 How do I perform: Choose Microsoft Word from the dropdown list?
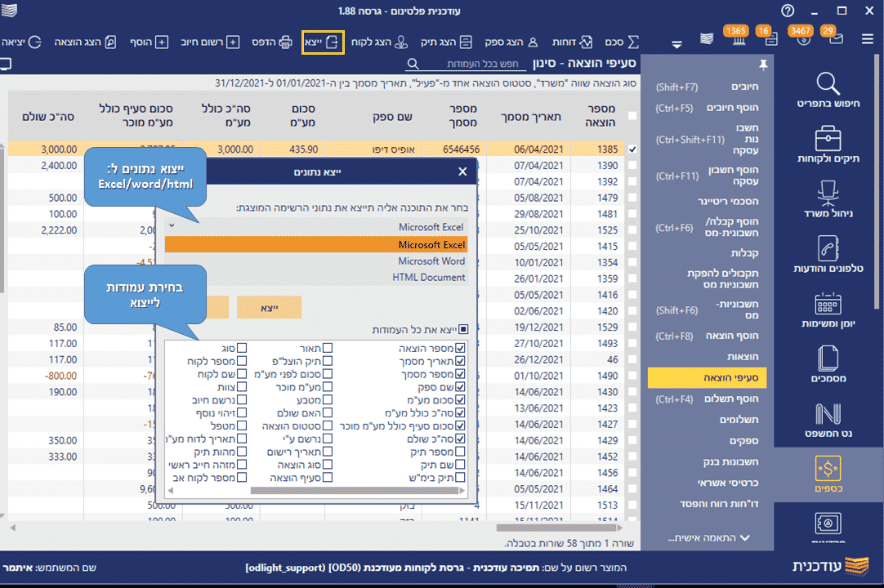316,261
